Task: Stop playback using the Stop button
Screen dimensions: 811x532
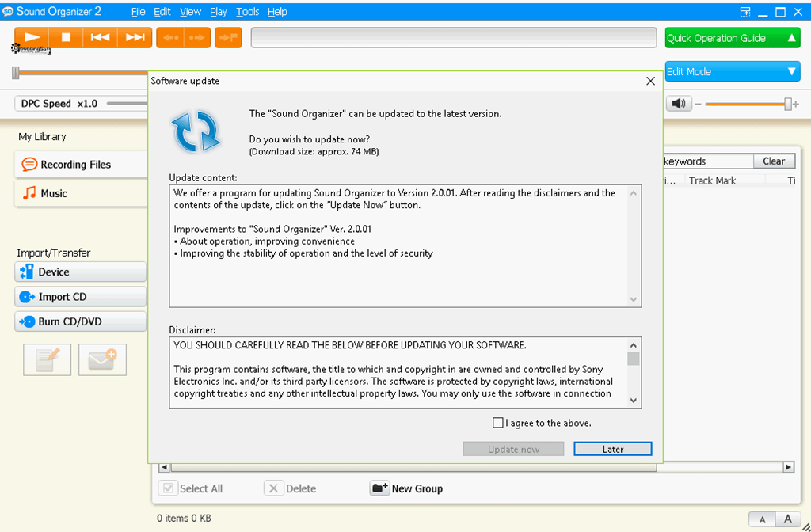Action: click(x=66, y=37)
